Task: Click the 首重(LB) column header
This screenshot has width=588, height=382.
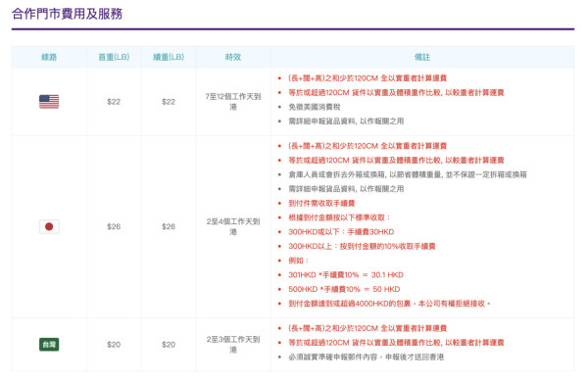Action: point(114,57)
